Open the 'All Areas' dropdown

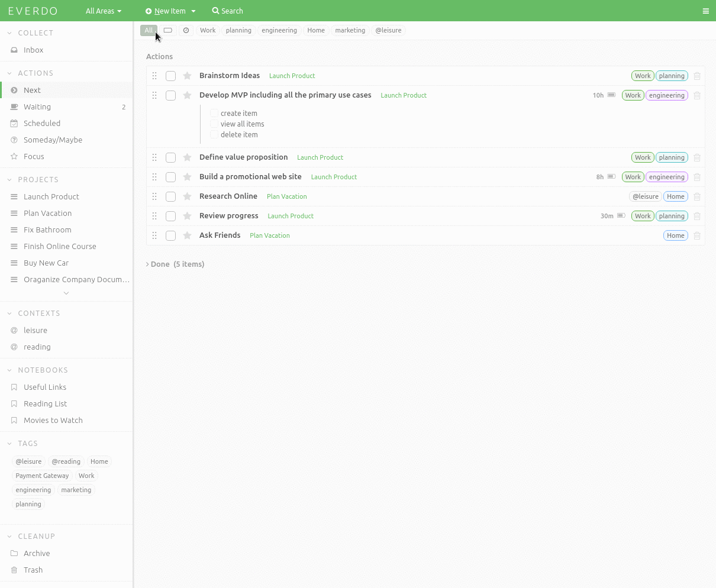[x=103, y=11]
